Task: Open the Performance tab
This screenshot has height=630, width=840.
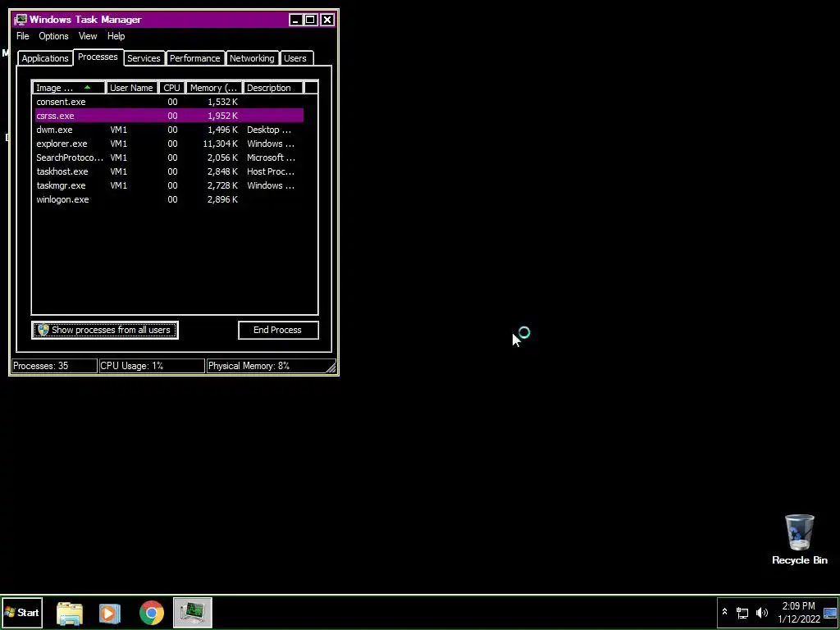Action: [195, 58]
